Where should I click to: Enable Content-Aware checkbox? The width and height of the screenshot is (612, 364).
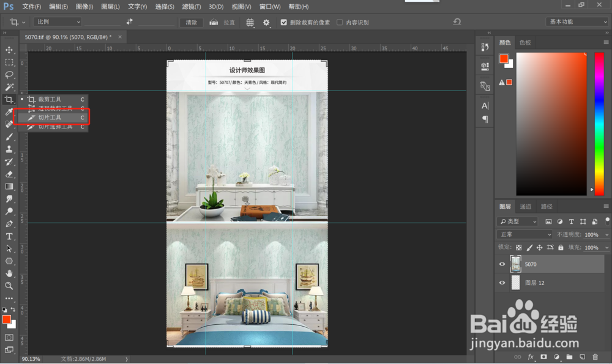coord(340,22)
